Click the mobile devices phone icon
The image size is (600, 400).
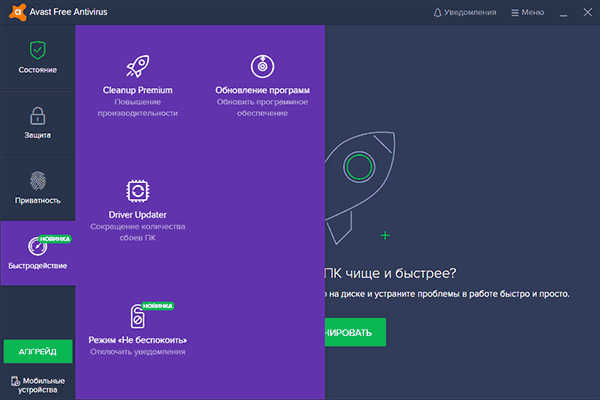(15, 381)
